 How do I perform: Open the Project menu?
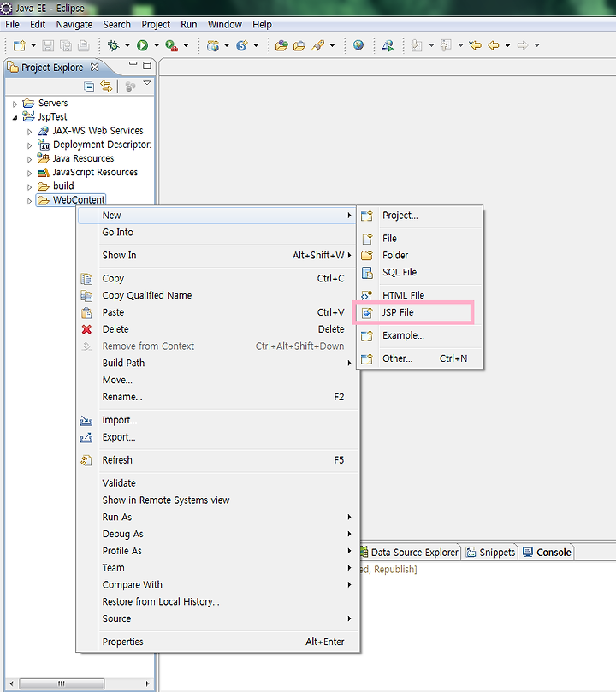[156, 24]
